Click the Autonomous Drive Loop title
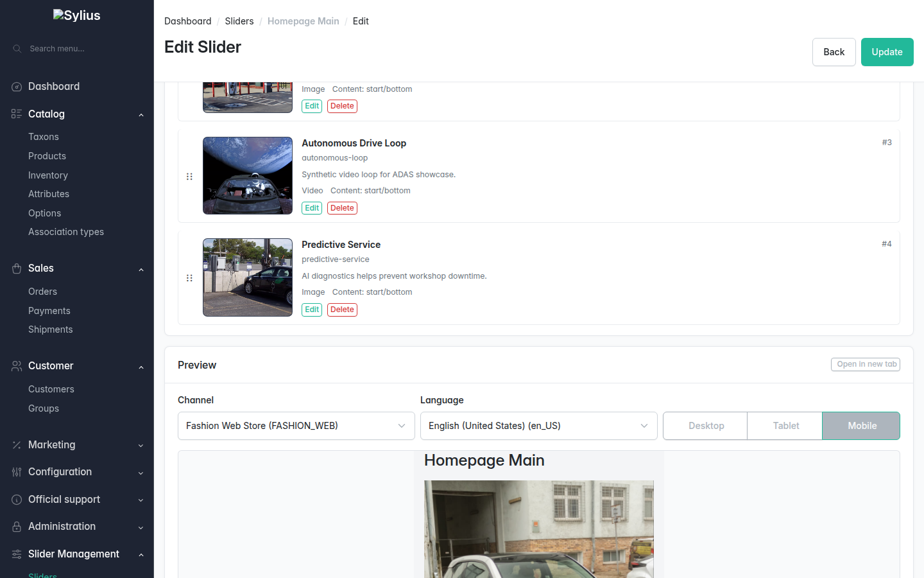The width and height of the screenshot is (924, 578). (x=354, y=143)
